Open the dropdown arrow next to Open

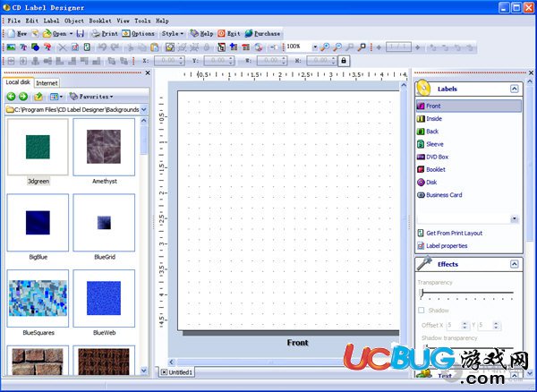coord(72,33)
